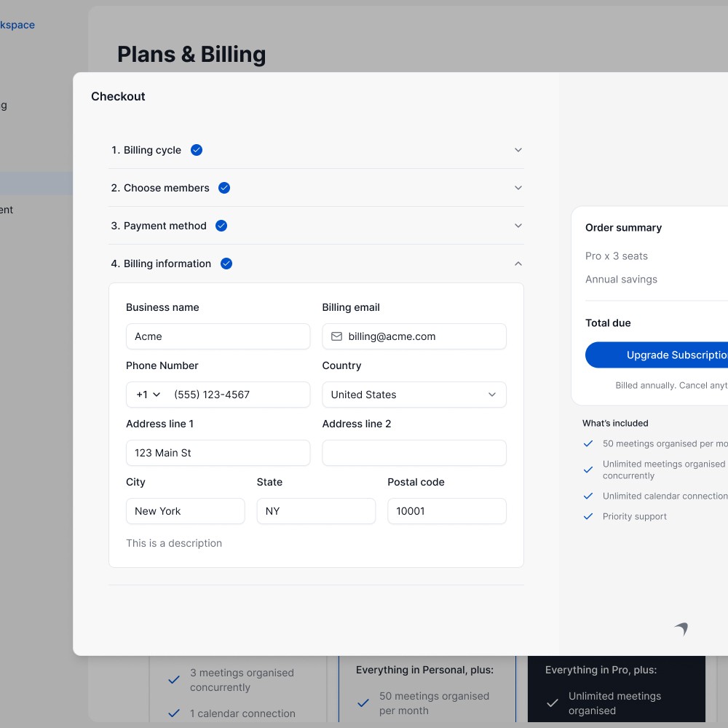Image resolution: width=728 pixels, height=728 pixels.
Task: Click the Total due label
Action: pyautogui.click(x=608, y=323)
